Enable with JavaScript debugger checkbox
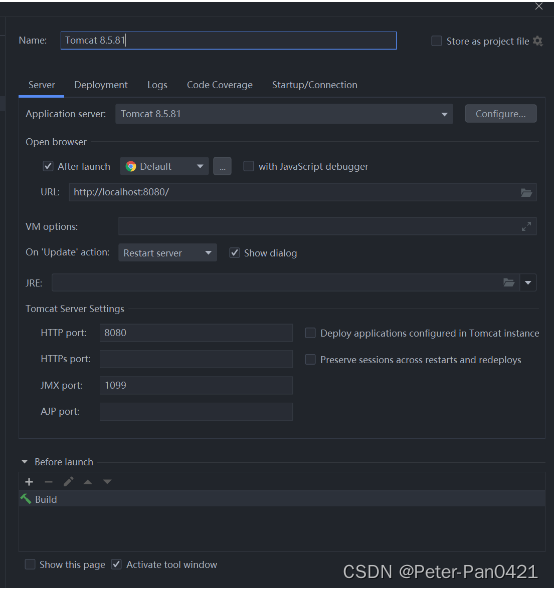 248,166
